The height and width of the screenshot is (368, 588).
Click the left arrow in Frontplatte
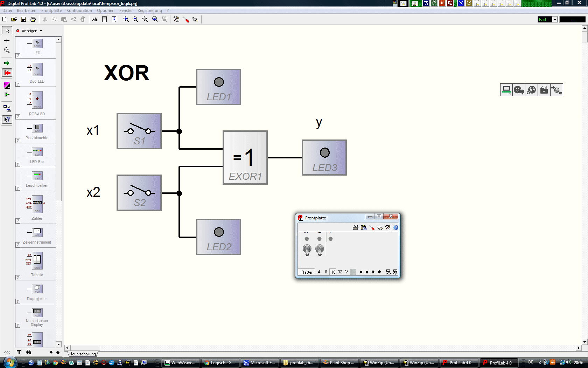coord(361,272)
